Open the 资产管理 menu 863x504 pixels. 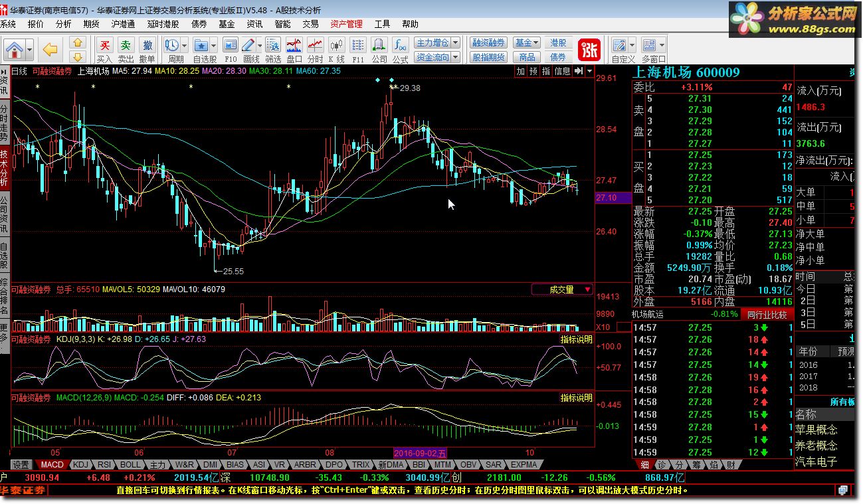[346, 24]
